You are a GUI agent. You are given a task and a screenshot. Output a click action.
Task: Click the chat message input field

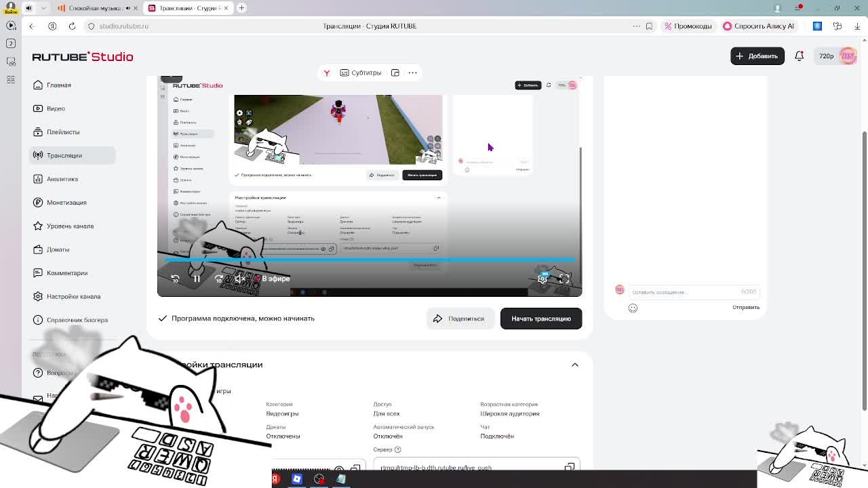[694, 292]
